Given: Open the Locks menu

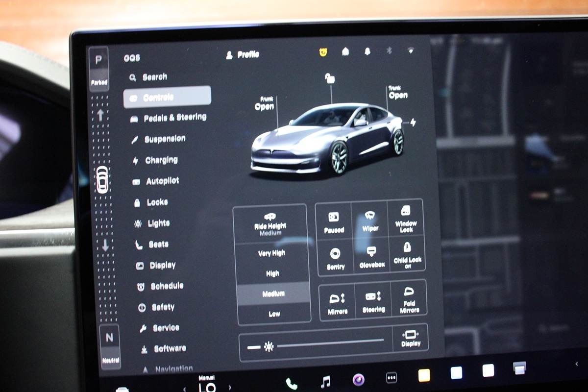Looking at the screenshot, I should (151, 202).
